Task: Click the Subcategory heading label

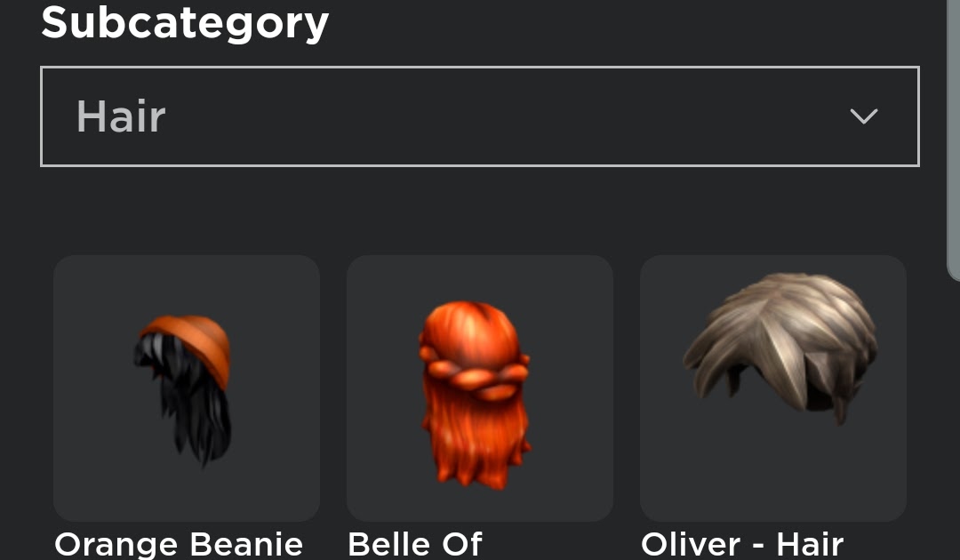Action: pyautogui.click(x=185, y=23)
